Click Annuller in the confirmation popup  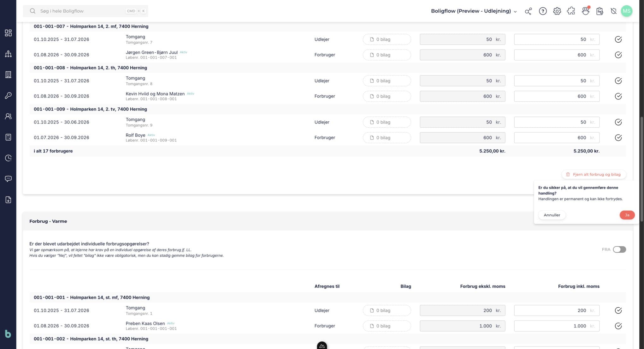(x=552, y=215)
